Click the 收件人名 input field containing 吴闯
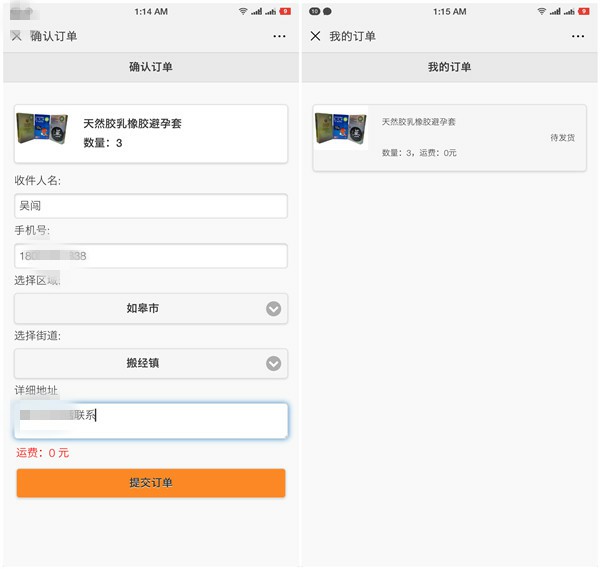The image size is (600, 569). (x=151, y=206)
